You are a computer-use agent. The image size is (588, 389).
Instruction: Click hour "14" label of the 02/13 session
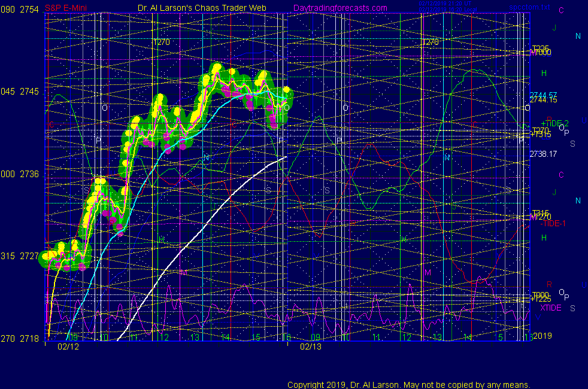pos(467,338)
